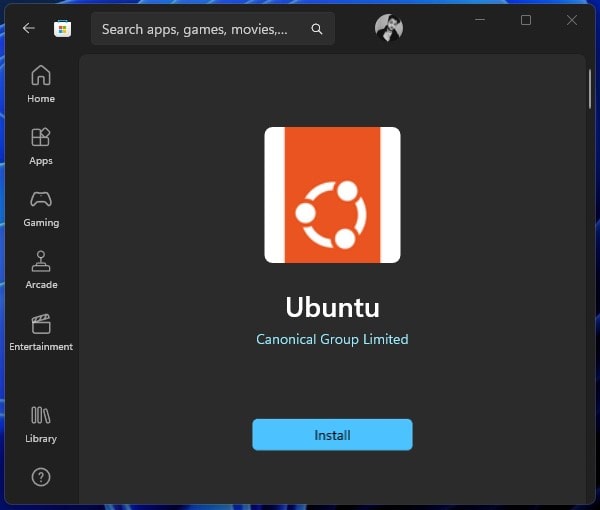Go back using the back arrow
Screen dimensions: 600x510
click(x=29, y=28)
